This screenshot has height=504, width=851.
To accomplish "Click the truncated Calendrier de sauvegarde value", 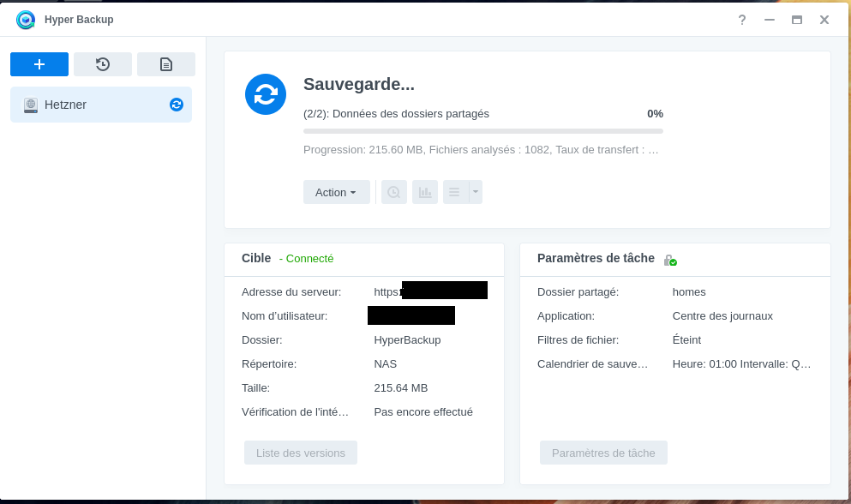I will [x=741, y=363].
